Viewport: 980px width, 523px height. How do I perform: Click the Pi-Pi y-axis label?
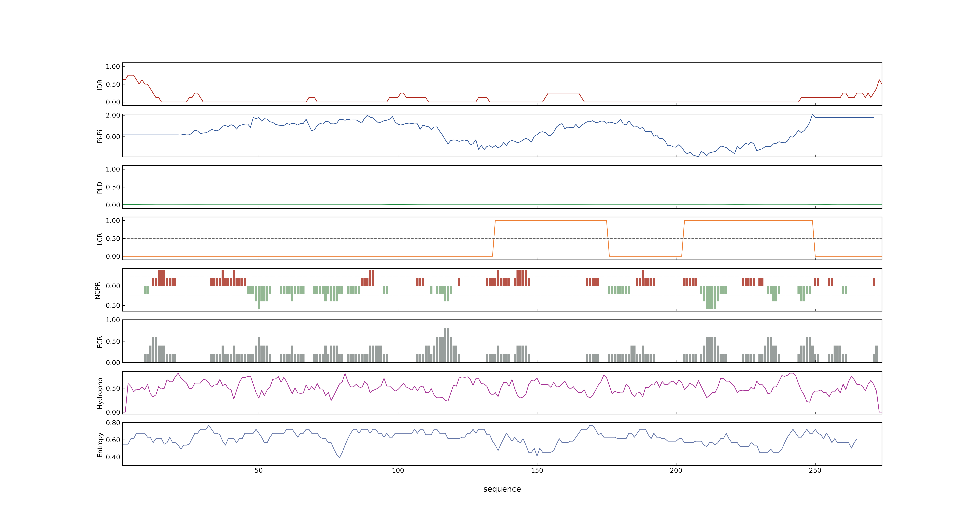100,136
